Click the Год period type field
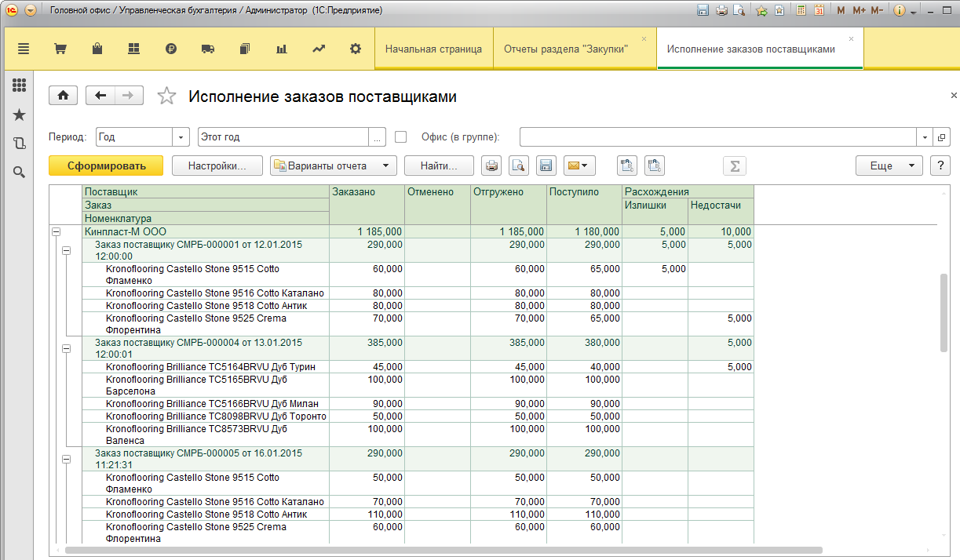 pyautogui.click(x=133, y=136)
